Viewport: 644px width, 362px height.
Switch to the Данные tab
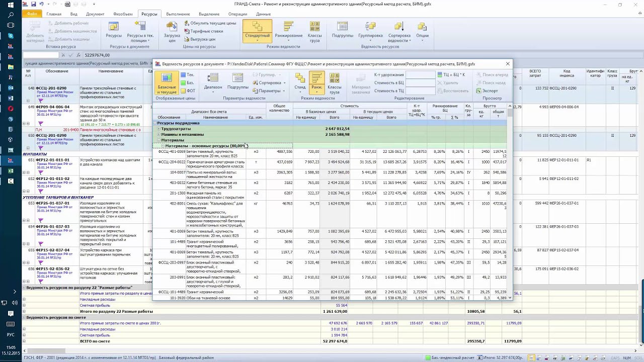click(263, 14)
